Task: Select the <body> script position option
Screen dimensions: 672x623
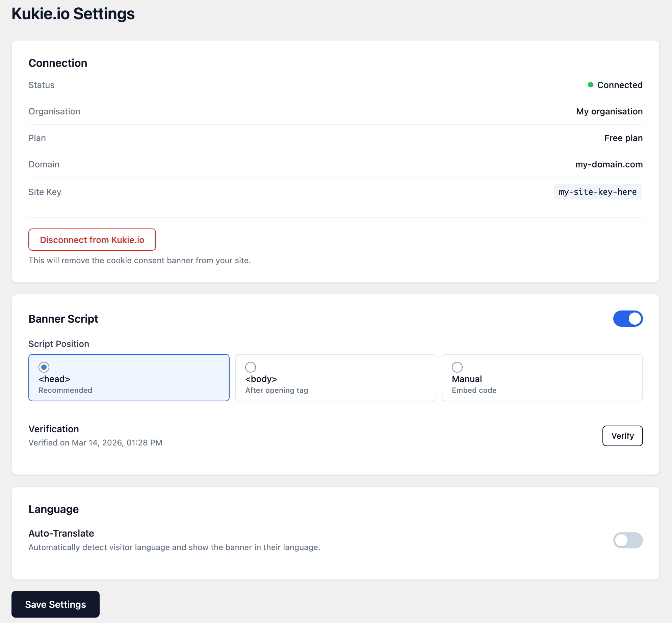Action: pyautogui.click(x=250, y=367)
